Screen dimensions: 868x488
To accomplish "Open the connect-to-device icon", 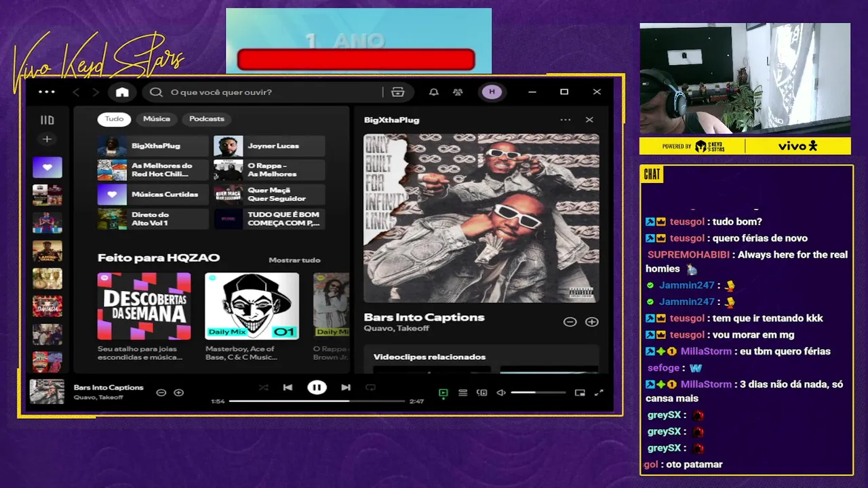I will pos(482,392).
